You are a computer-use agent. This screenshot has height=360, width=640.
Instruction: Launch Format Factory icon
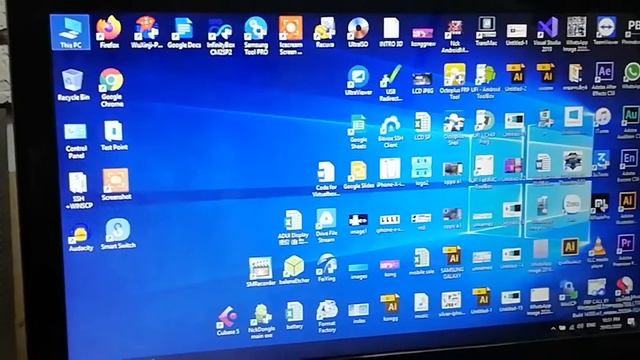pyautogui.click(x=327, y=316)
